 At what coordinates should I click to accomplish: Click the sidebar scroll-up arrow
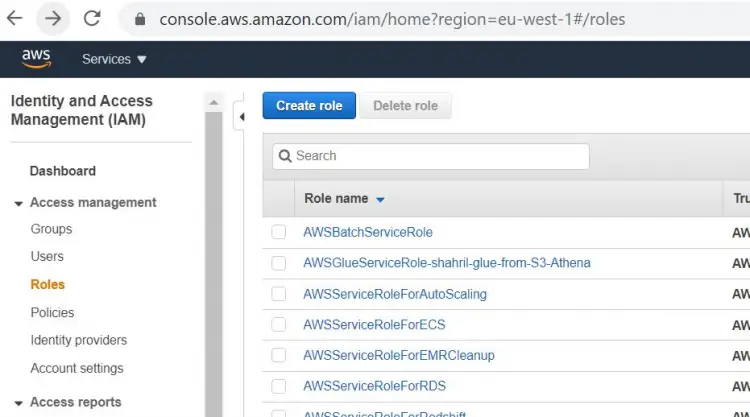214,102
